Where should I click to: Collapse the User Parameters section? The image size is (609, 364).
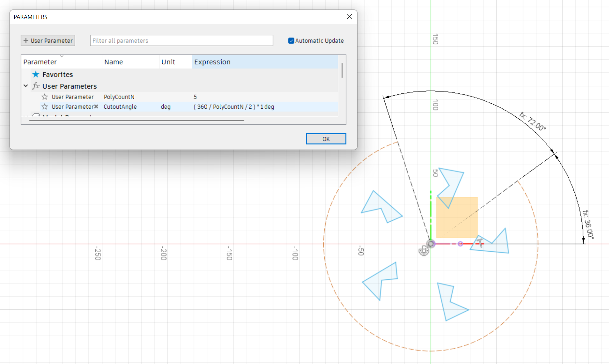[26, 86]
